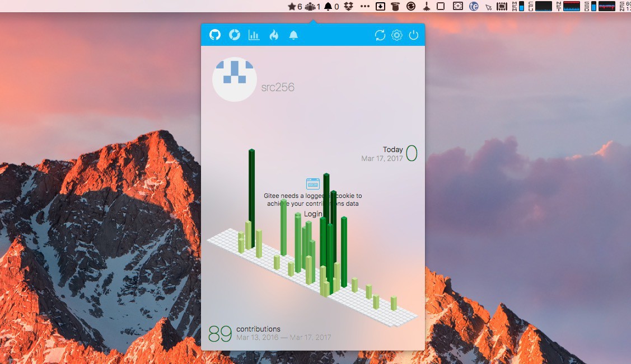The height and width of the screenshot is (364, 631).
Task: Open settings with the gear icon
Action: click(x=397, y=35)
